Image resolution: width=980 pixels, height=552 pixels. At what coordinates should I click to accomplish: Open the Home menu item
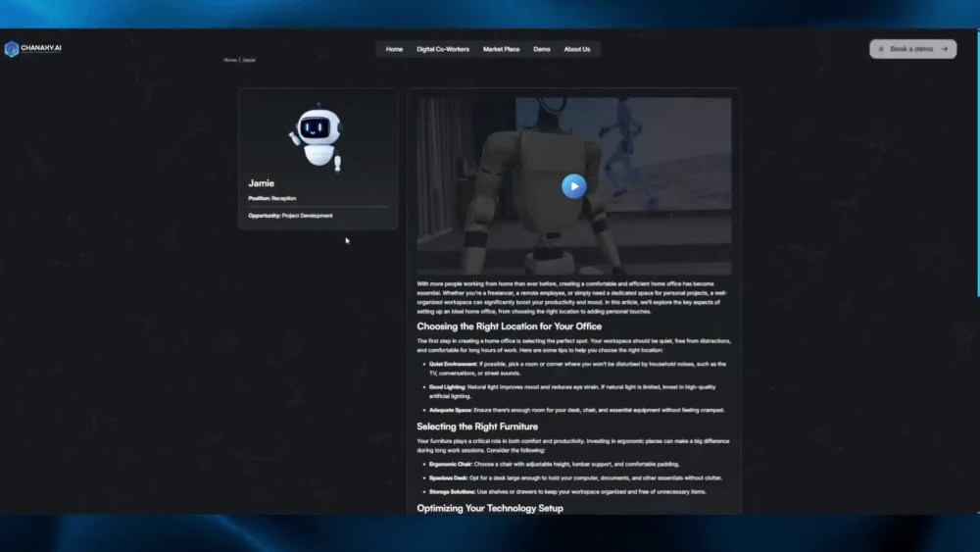[394, 49]
